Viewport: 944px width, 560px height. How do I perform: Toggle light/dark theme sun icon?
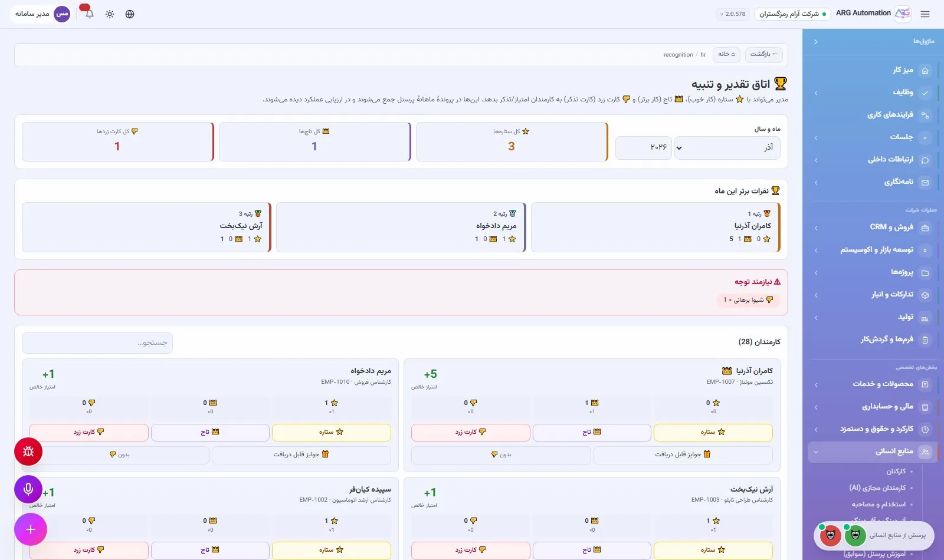coord(110,14)
